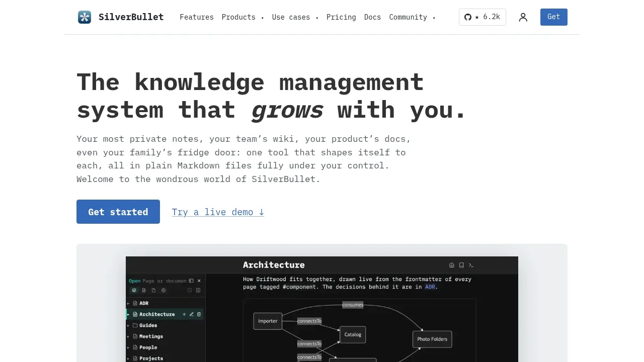
Task: Click the Catalog node in the diagram
Action: 353,334
